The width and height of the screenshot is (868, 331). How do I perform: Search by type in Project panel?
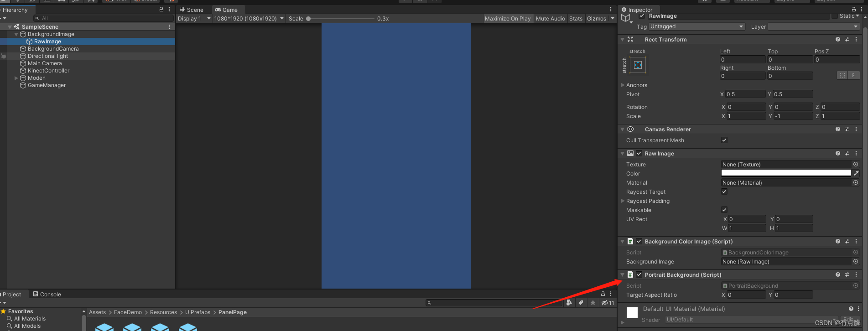point(569,303)
